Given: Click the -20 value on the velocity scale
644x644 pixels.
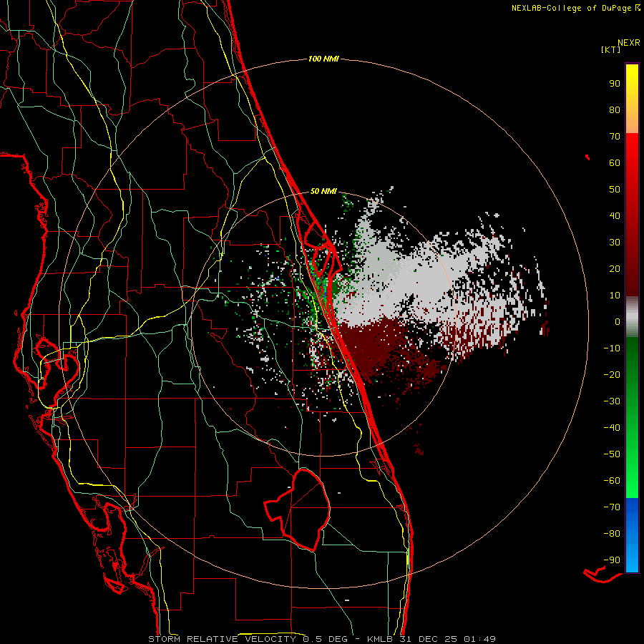Looking at the screenshot, I should (x=612, y=374).
